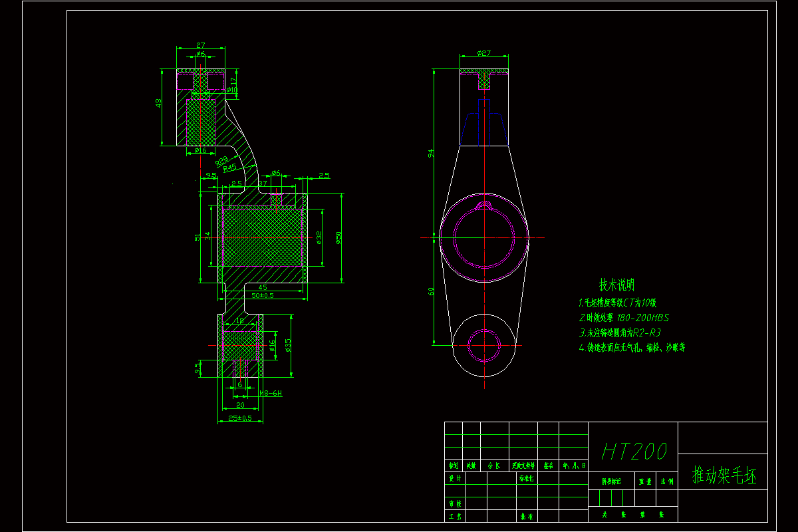The height and width of the screenshot is (532, 798).
Task: Select the 标准化 cell in title block
Action: pos(525,478)
